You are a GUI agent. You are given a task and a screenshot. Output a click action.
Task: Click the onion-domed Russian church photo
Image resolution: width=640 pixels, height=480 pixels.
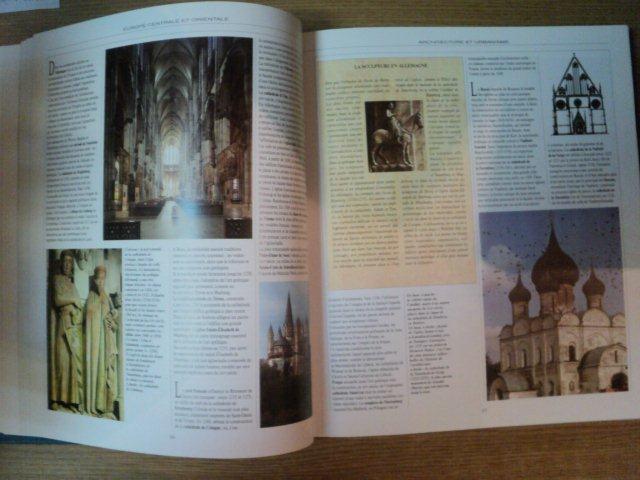tap(553, 304)
